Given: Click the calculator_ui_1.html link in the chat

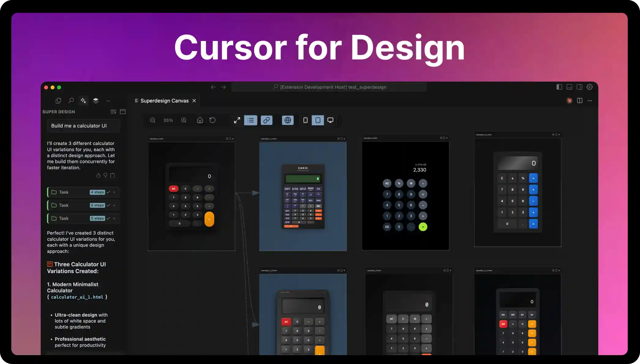Looking at the screenshot, I should (x=77, y=297).
